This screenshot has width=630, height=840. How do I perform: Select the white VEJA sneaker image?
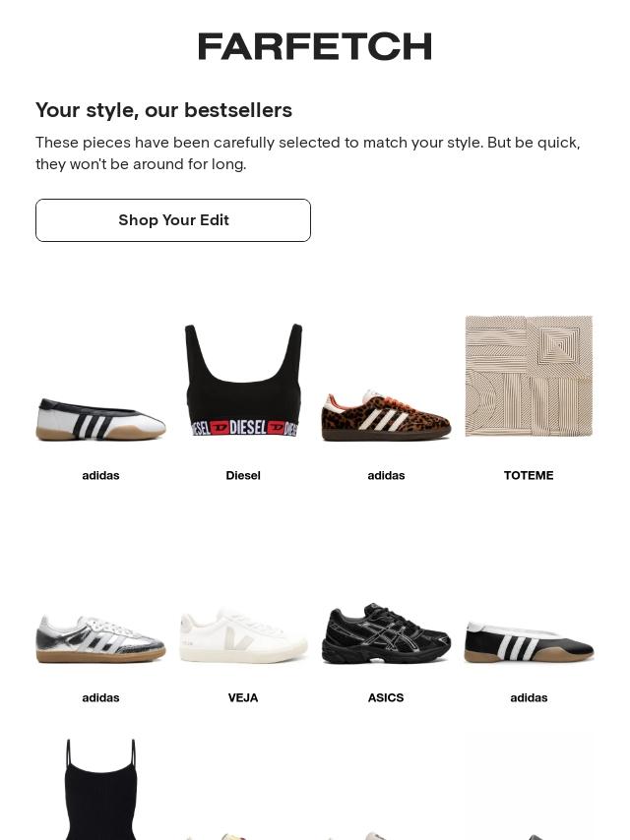243,635
